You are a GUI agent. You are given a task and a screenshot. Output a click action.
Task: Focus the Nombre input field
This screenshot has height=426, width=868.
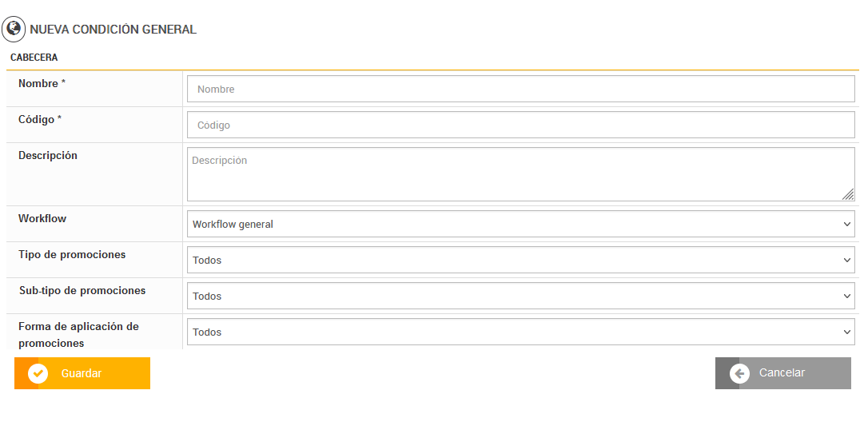coord(521,89)
